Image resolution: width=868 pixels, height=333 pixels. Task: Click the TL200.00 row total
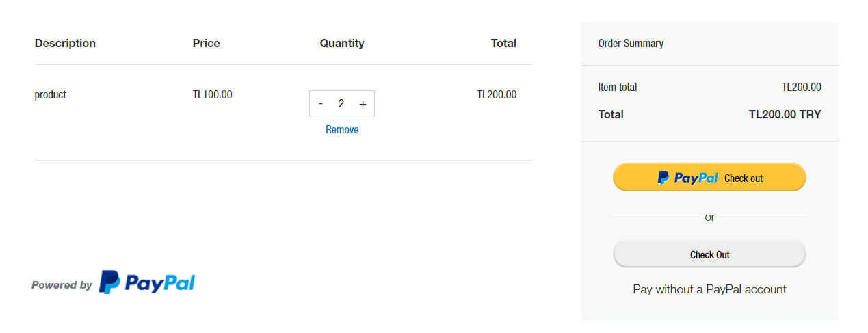(497, 95)
